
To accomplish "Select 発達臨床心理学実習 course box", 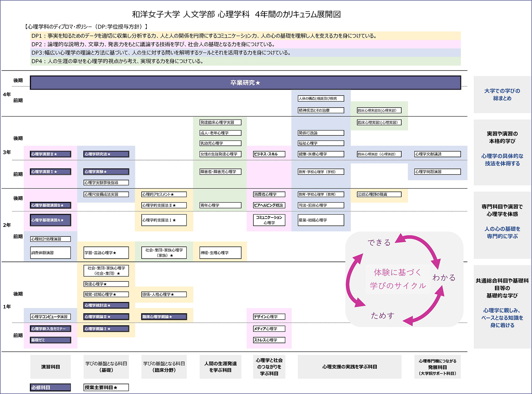I will tap(220, 122).
